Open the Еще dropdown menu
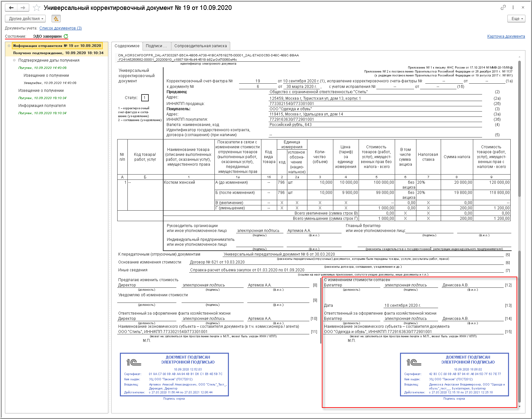 point(517,19)
